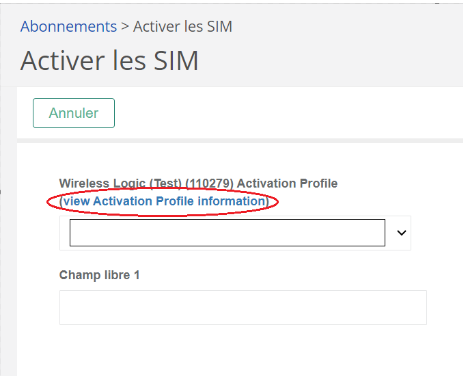The width and height of the screenshot is (463, 376).
Task: Focus the Activation Profile combo box field
Action: coord(227,233)
